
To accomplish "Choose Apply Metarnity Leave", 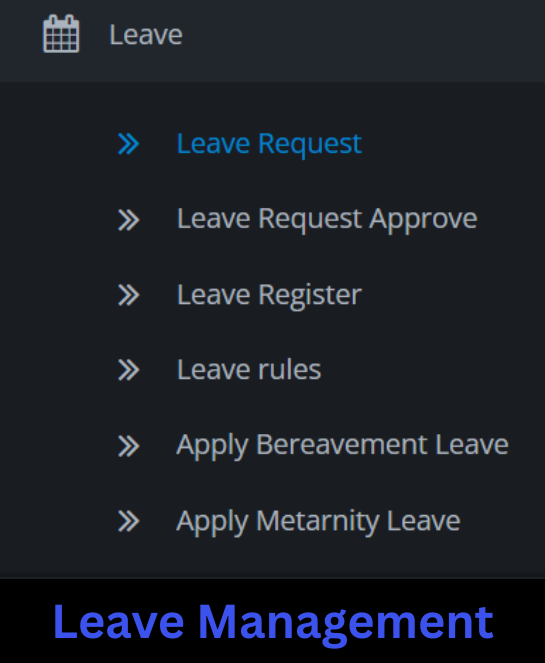I will [318, 521].
